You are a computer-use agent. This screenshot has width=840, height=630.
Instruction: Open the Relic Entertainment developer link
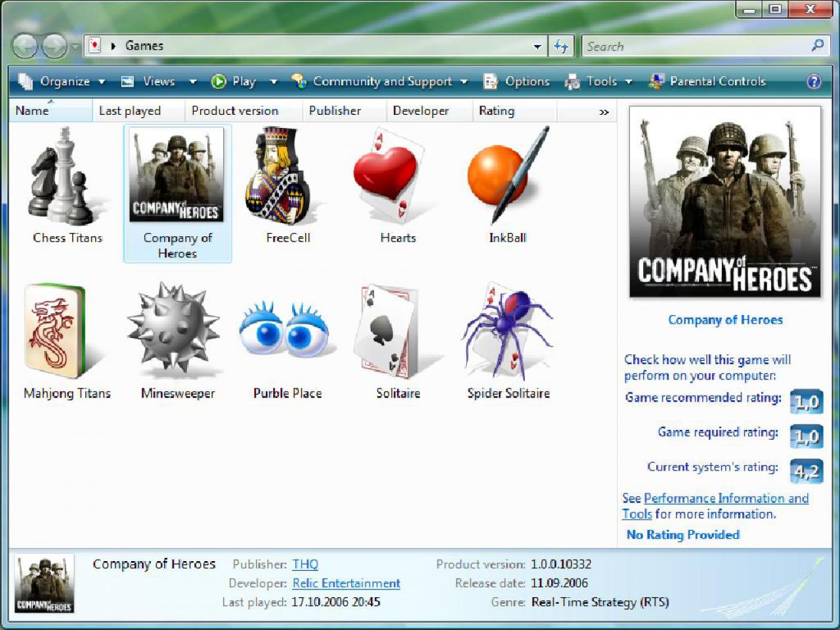click(x=346, y=583)
